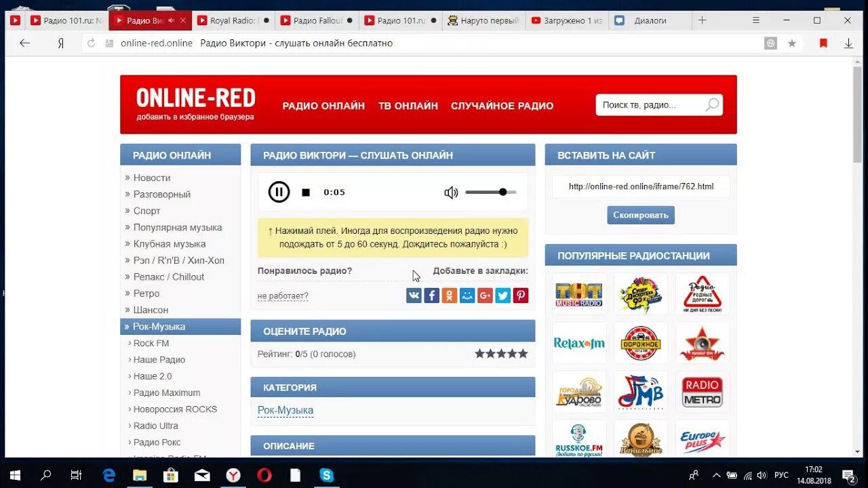Open Skype from the taskbar
Viewport: 868px width, 488px height.
tap(327, 475)
